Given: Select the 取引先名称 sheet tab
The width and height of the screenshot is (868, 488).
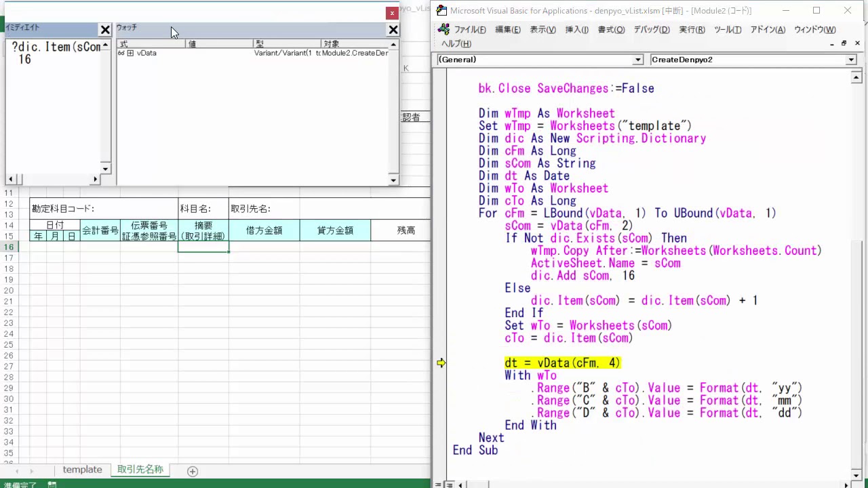Looking at the screenshot, I should point(140,470).
